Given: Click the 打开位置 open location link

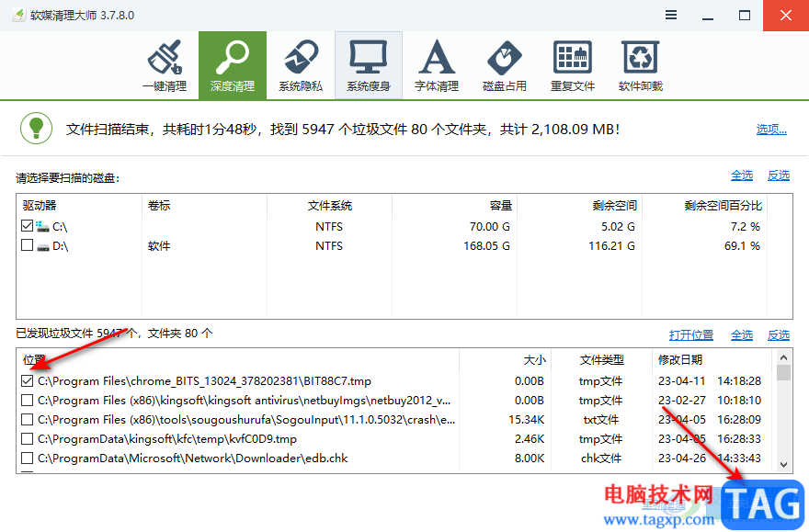Looking at the screenshot, I should click(691, 335).
